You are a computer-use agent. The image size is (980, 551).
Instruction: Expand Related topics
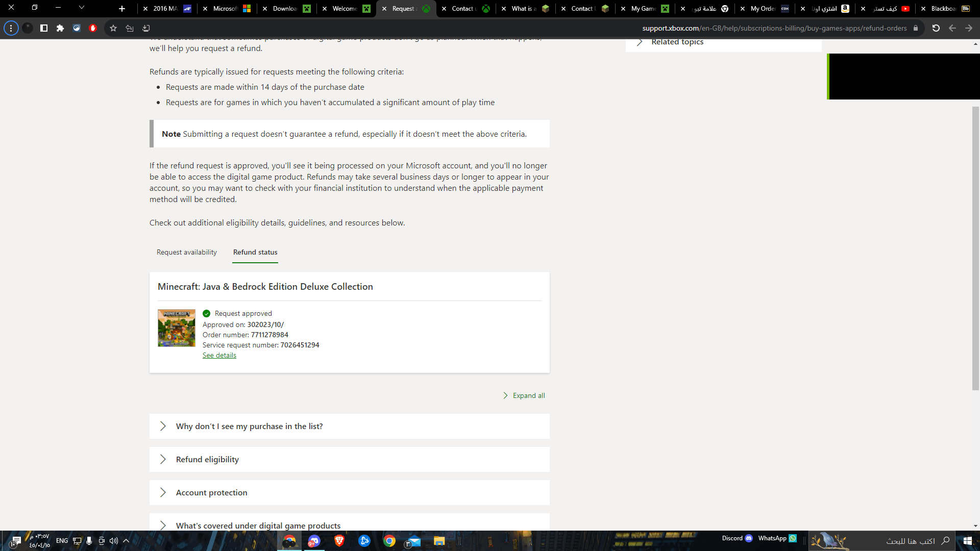pos(677,42)
